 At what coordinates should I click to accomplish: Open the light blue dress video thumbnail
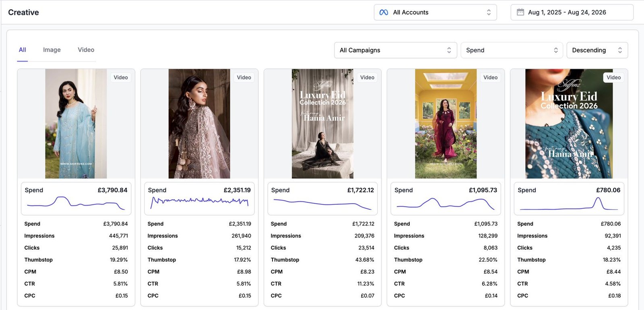click(76, 124)
